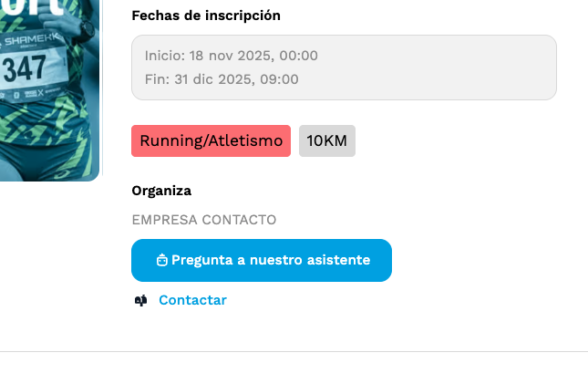This screenshot has width=588, height=384.
Task: Click the empty right side of dates box
Action: pyautogui.click(x=456, y=67)
